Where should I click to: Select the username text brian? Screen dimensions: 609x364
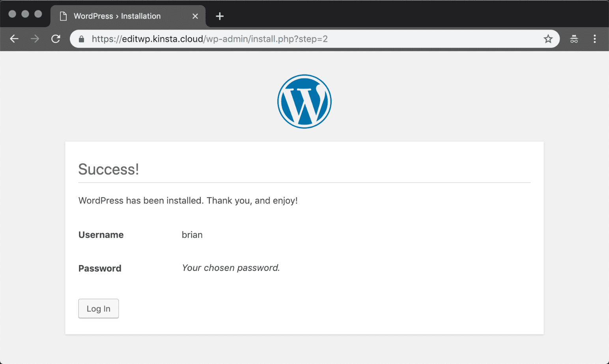[192, 235]
